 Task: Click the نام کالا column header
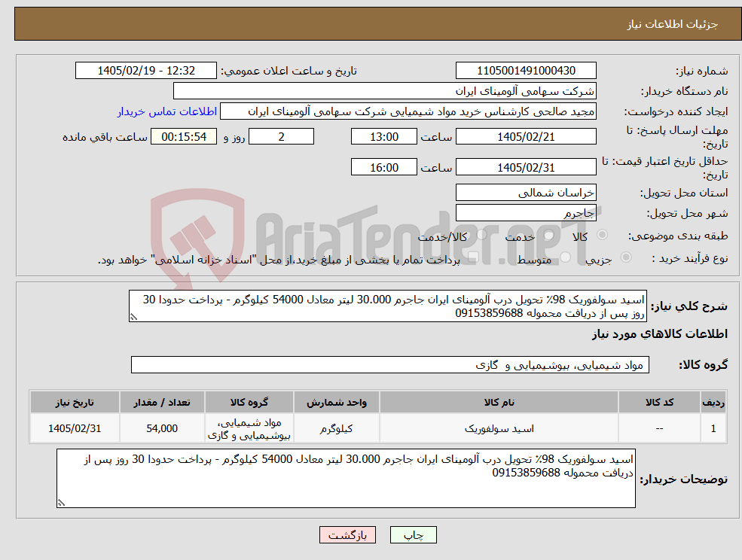click(499, 402)
